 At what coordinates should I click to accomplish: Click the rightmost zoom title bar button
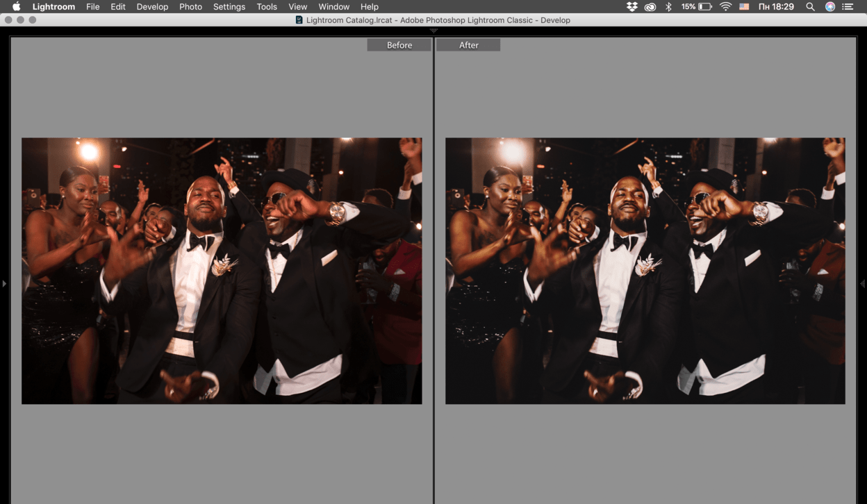coord(33,20)
